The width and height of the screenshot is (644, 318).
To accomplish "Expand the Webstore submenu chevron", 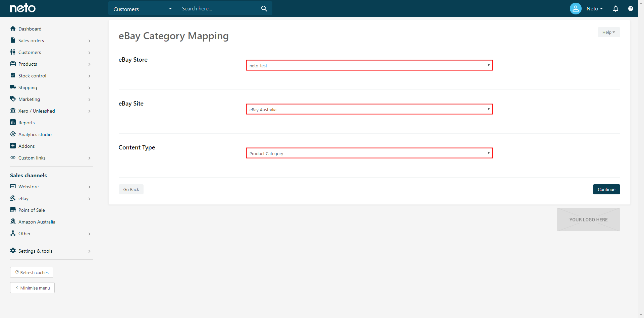I will coord(89,187).
